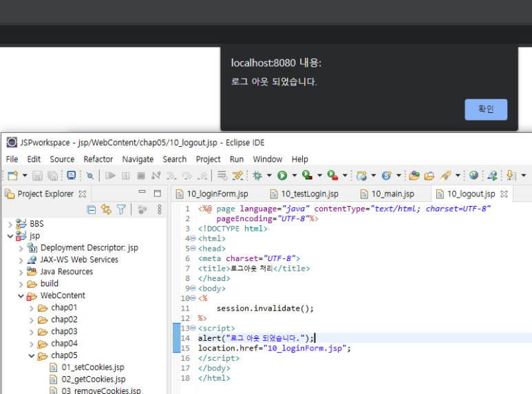Viewport: 532px width, 394px height.
Task: Switch to the 10_testLogin.jsp tab
Action: [x=305, y=194]
